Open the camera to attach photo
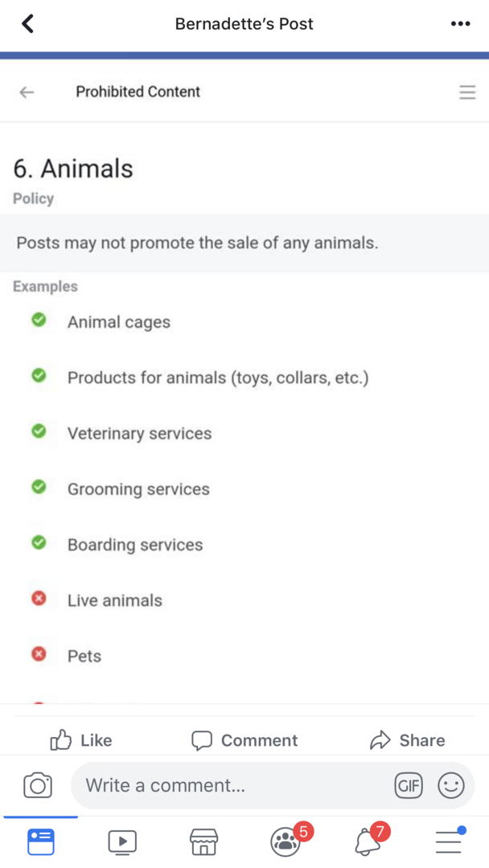 (38, 785)
